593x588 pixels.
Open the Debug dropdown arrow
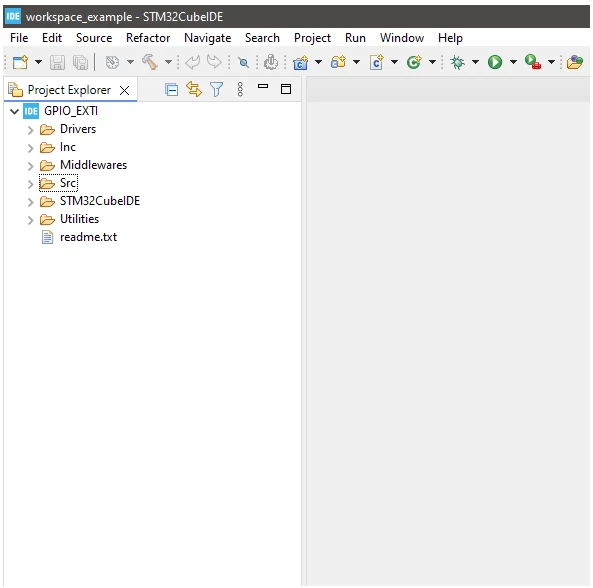click(475, 62)
